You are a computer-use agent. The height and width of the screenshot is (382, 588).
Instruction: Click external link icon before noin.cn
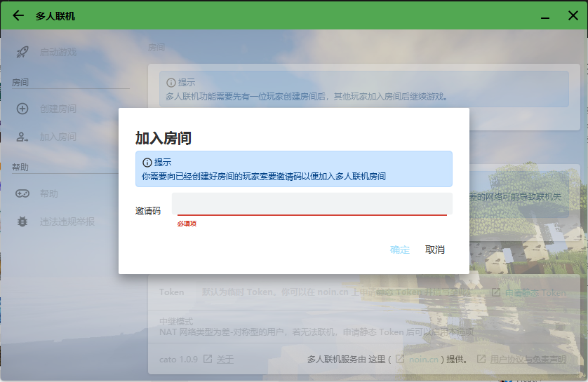click(x=400, y=360)
